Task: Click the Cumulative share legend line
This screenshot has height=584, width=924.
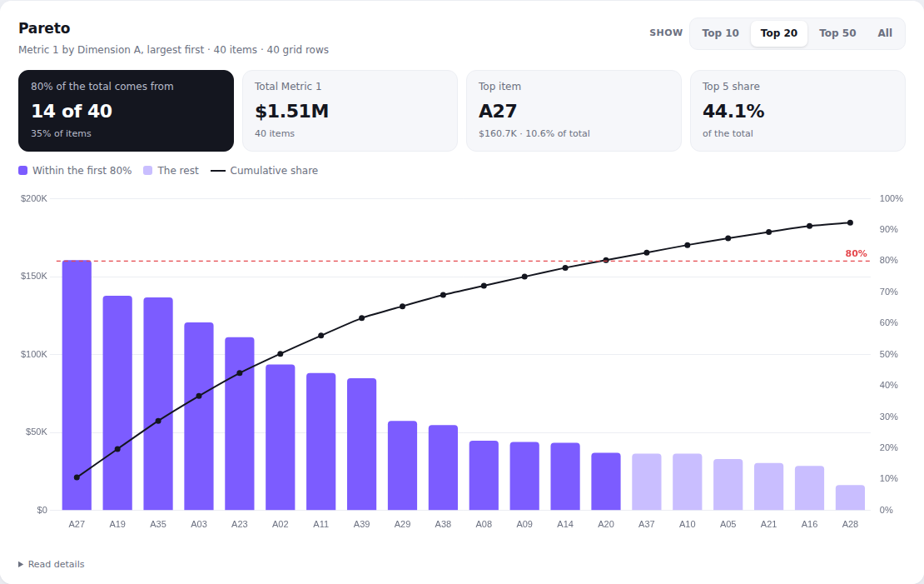Action: click(218, 171)
